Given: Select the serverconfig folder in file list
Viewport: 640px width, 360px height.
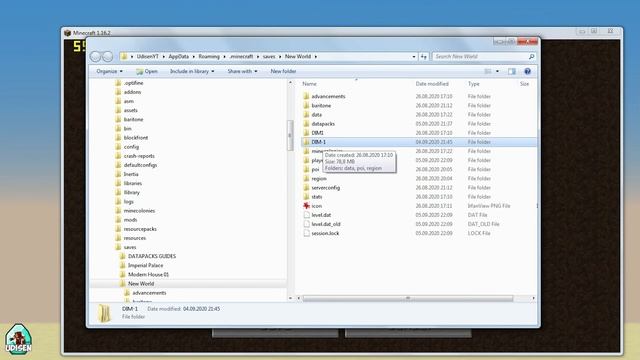Looking at the screenshot, I should (325, 188).
